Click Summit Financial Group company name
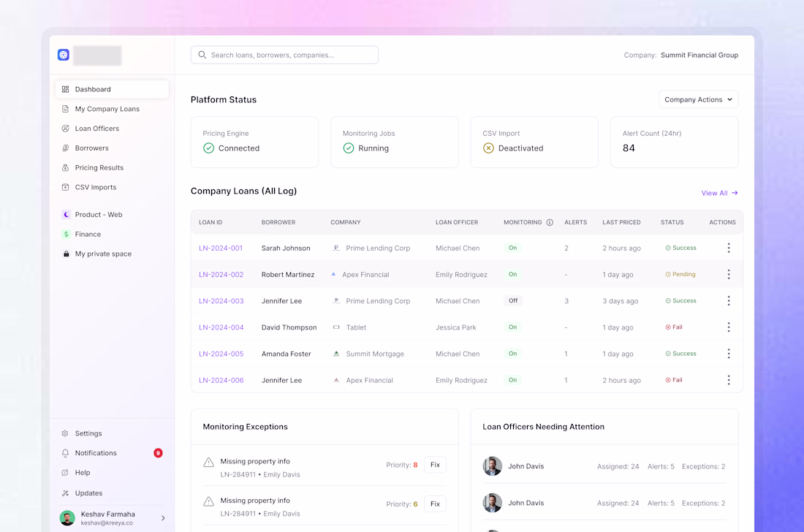The height and width of the screenshot is (532, 804). click(699, 55)
